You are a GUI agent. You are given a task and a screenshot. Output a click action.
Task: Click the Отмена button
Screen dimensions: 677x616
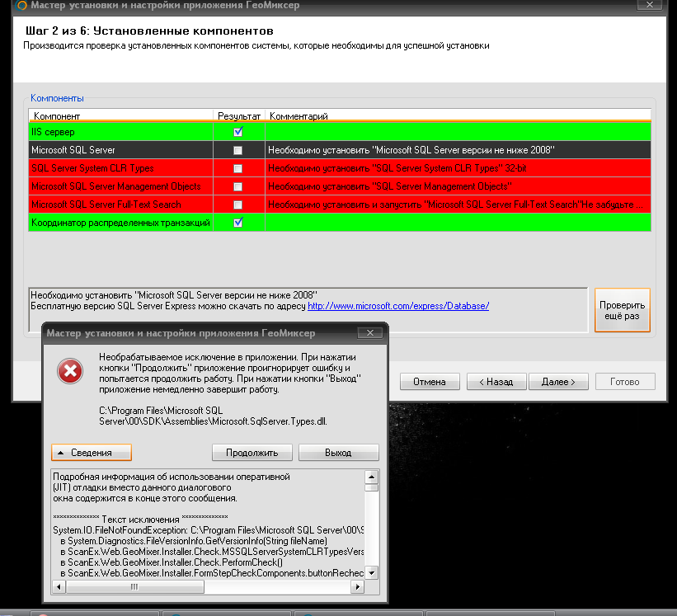pyautogui.click(x=430, y=382)
